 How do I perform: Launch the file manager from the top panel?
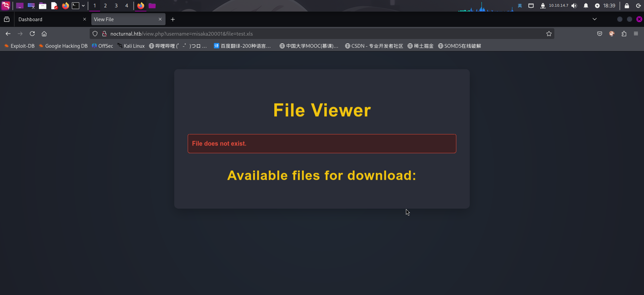pyautogui.click(x=43, y=6)
